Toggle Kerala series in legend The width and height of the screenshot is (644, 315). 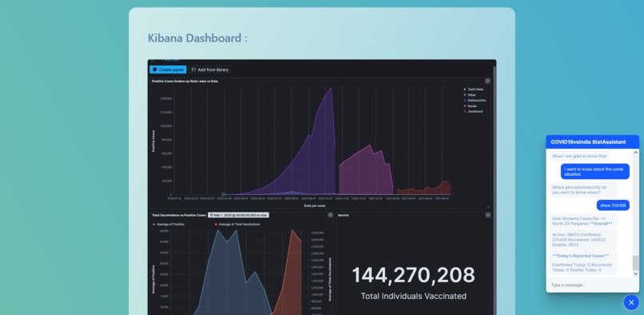point(471,106)
